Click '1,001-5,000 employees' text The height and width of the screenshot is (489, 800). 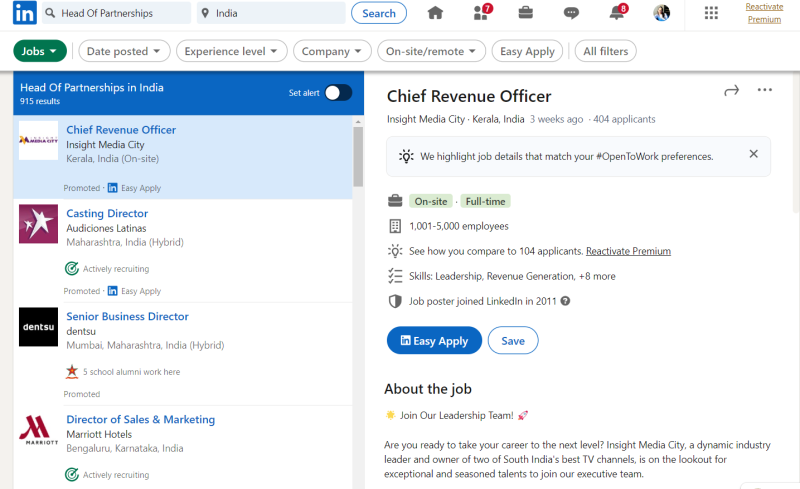tap(459, 226)
